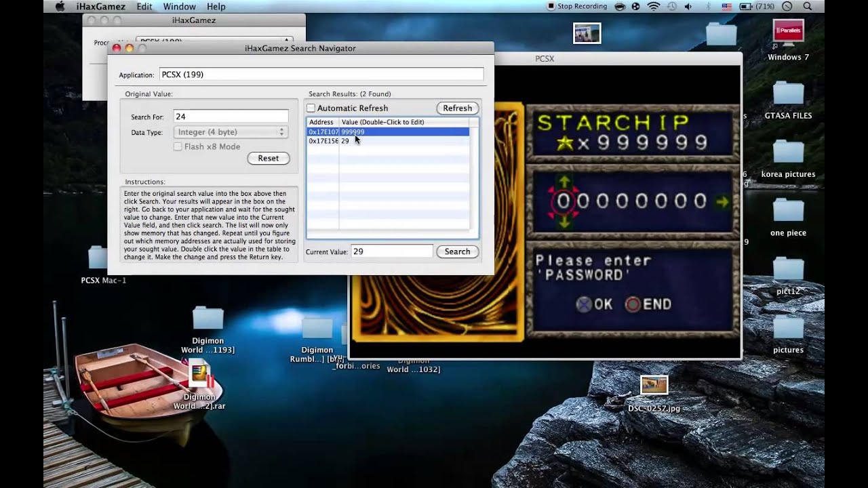The image size is (868, 488).
Task: Open the Wi-Fi status icon
Action: click(x=654, y=6)
